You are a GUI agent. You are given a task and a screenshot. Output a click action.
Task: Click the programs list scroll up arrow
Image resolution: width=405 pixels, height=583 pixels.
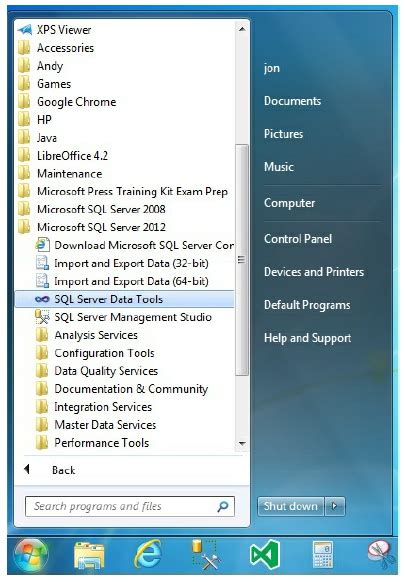242,29
